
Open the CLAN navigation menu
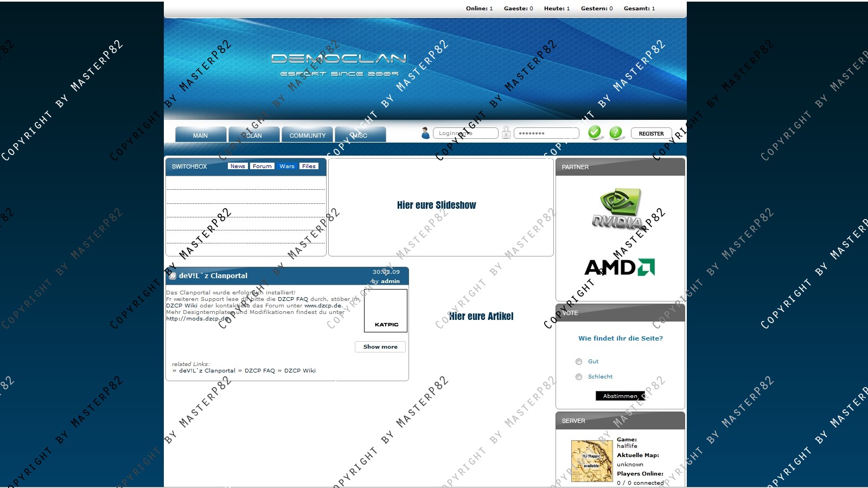[x=253, y=135]
